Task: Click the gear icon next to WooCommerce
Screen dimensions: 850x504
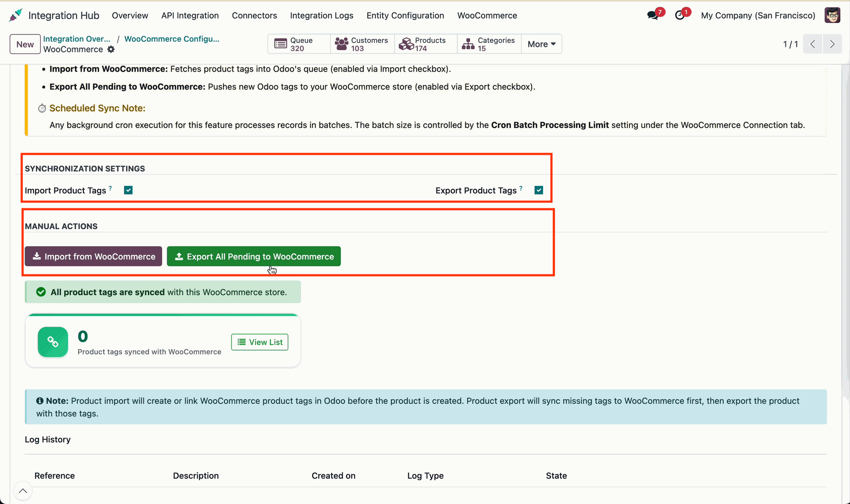Action: (x=111, y=50)
